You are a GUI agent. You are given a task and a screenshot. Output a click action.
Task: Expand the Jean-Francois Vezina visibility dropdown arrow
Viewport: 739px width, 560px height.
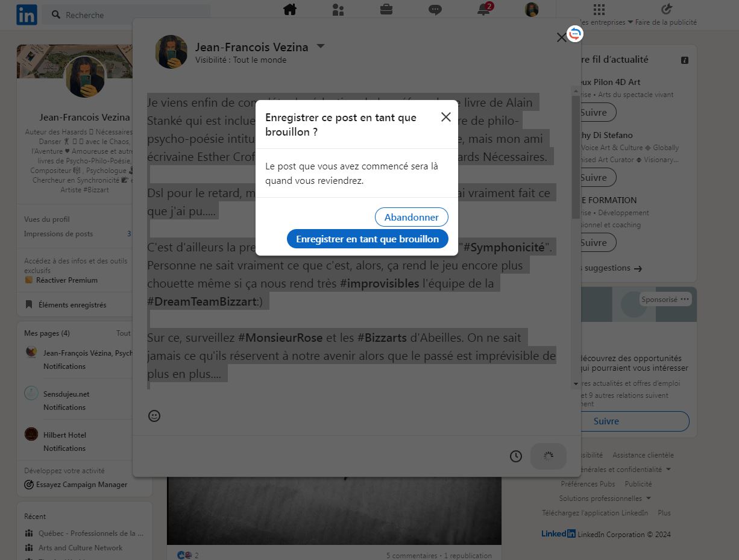[x=321, y=46]
